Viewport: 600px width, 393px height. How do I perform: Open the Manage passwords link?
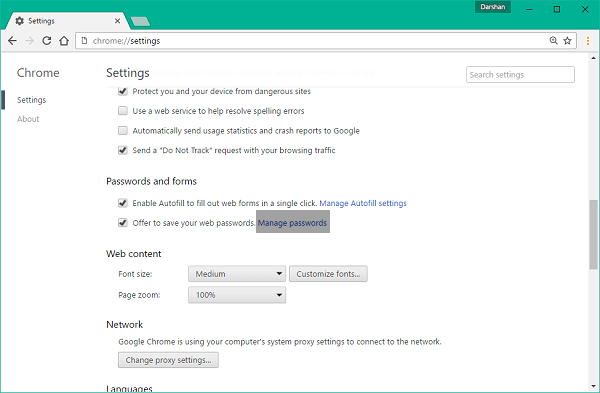tap(292, 223)
